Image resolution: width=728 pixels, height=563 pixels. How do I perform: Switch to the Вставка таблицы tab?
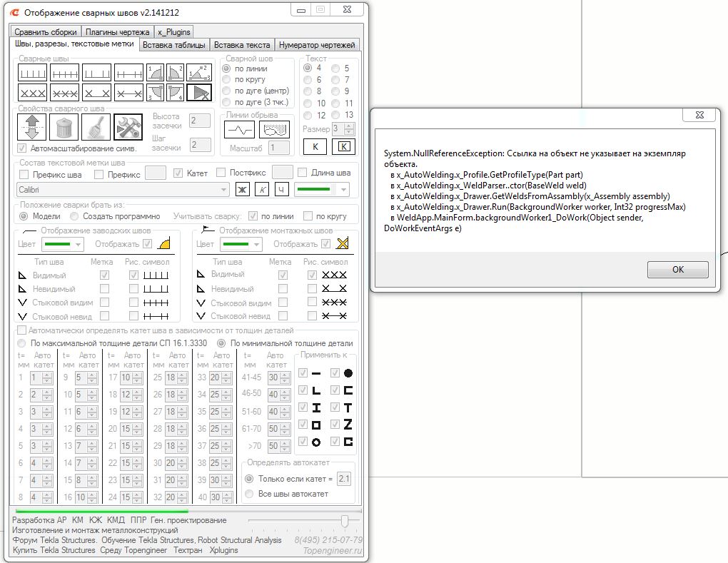click(x=174, y=45)
